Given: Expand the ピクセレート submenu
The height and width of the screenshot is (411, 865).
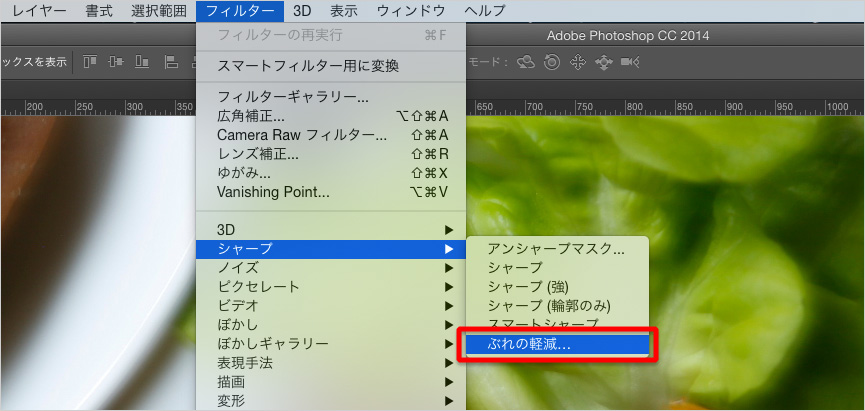Looking at the screenshot, I should tap(331, 287).
